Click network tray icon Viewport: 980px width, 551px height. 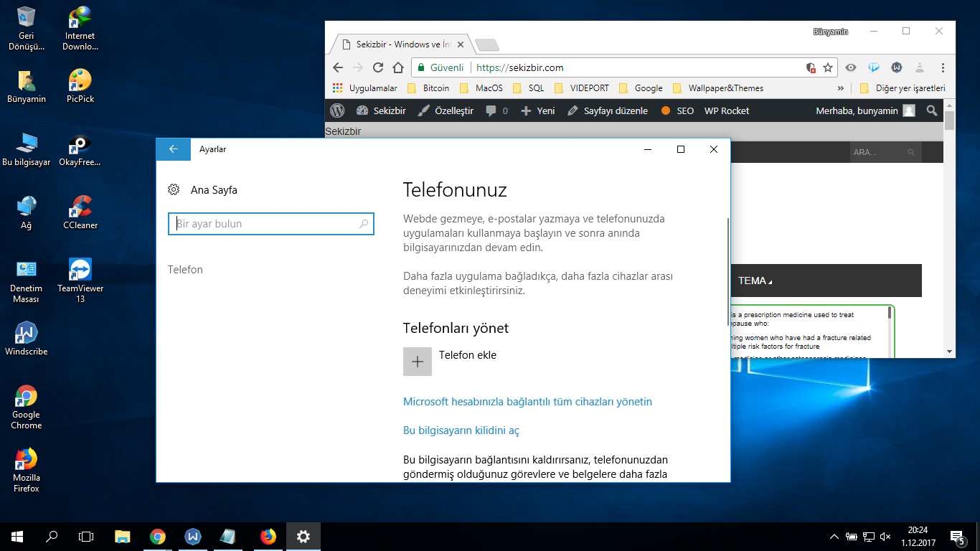point(868,537)
